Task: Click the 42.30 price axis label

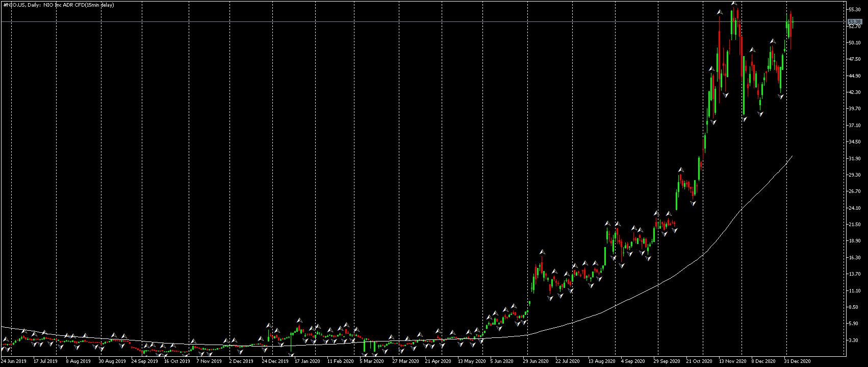Action: [x=855, y=92]
